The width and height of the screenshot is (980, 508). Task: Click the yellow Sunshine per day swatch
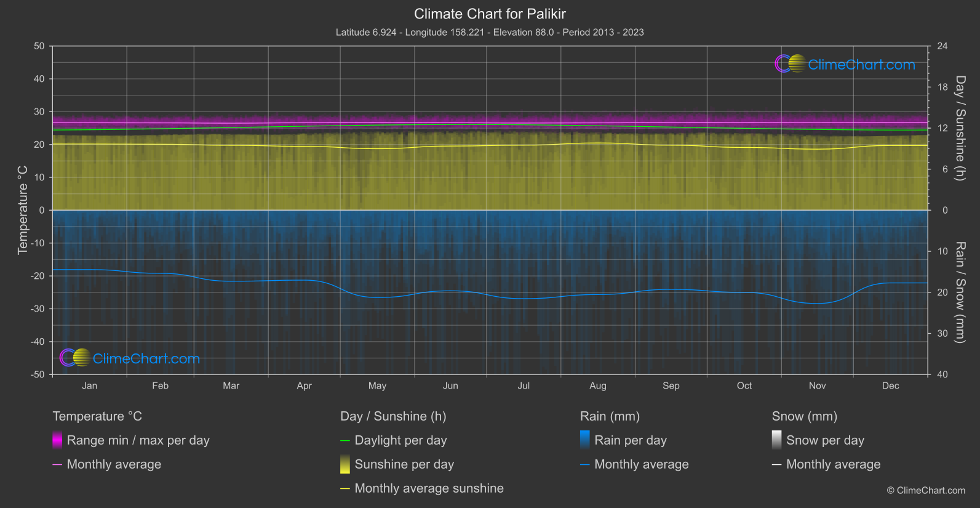345,464
